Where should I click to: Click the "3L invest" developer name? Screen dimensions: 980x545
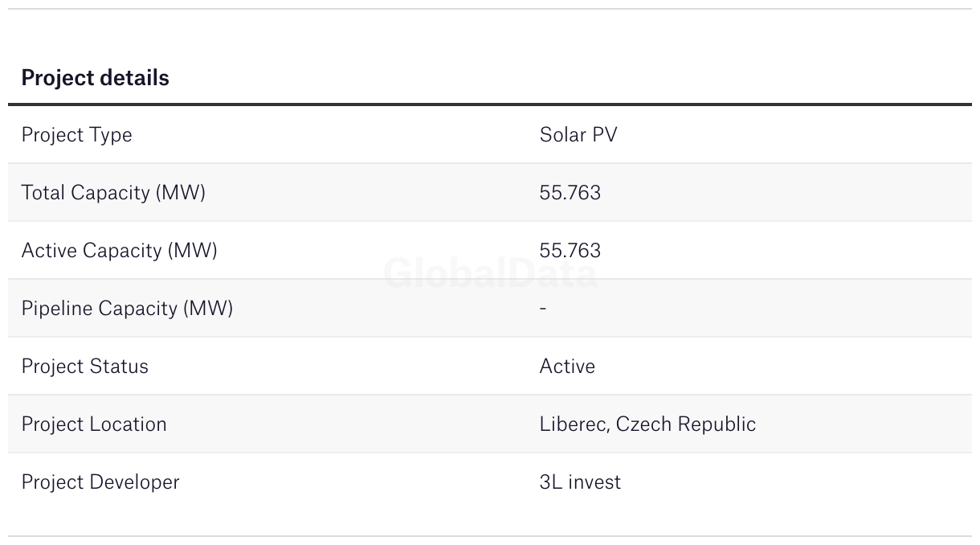point(580,482)
